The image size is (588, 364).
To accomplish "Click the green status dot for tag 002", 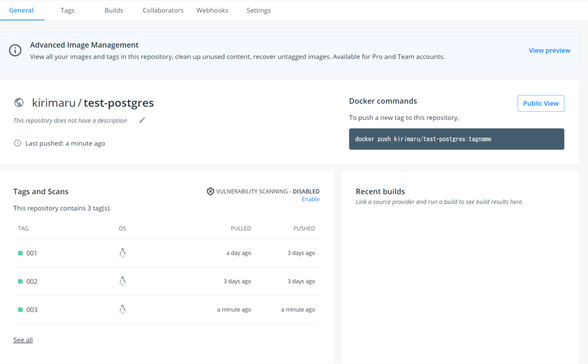I will pyautogui.click(x=21, y=282).
